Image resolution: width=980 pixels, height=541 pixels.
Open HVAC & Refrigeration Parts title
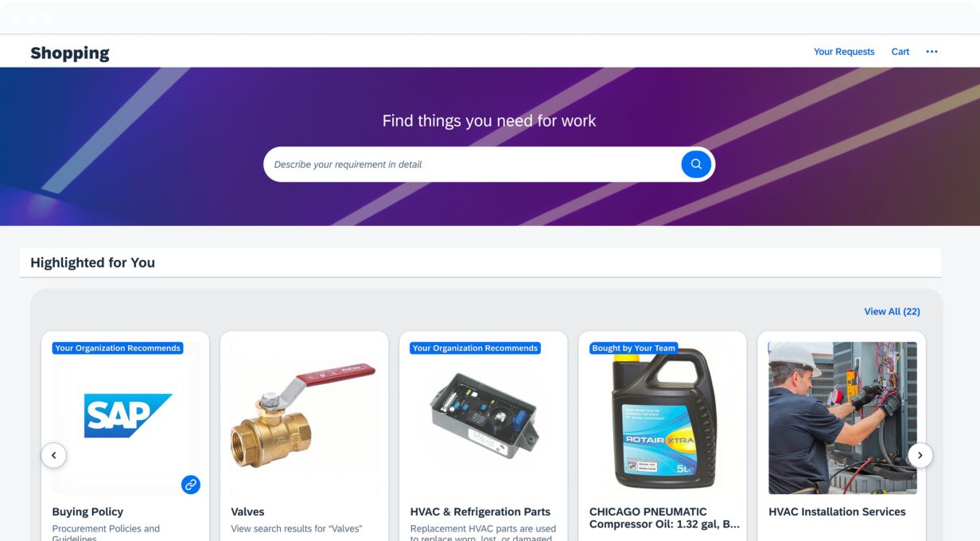pos(480,512)
